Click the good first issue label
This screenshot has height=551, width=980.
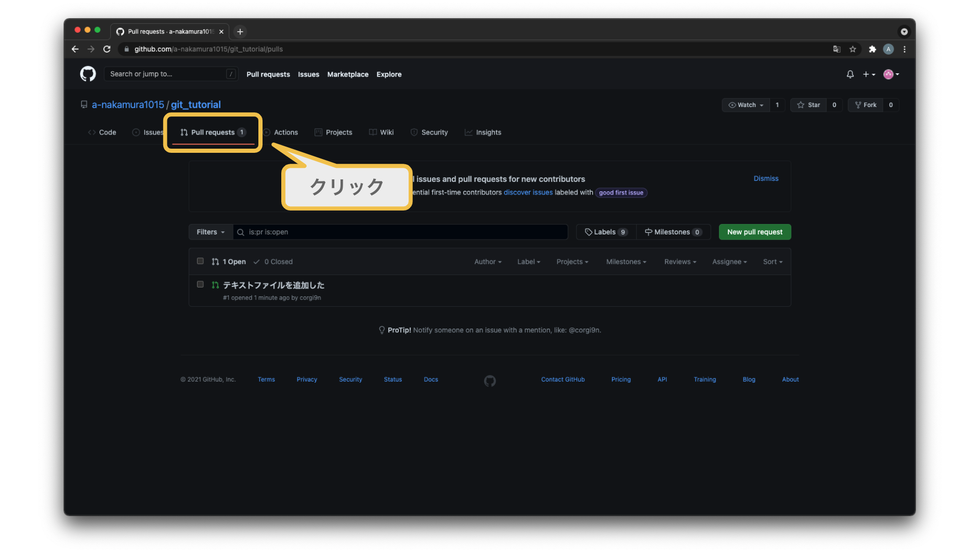[x=621, y=192]
